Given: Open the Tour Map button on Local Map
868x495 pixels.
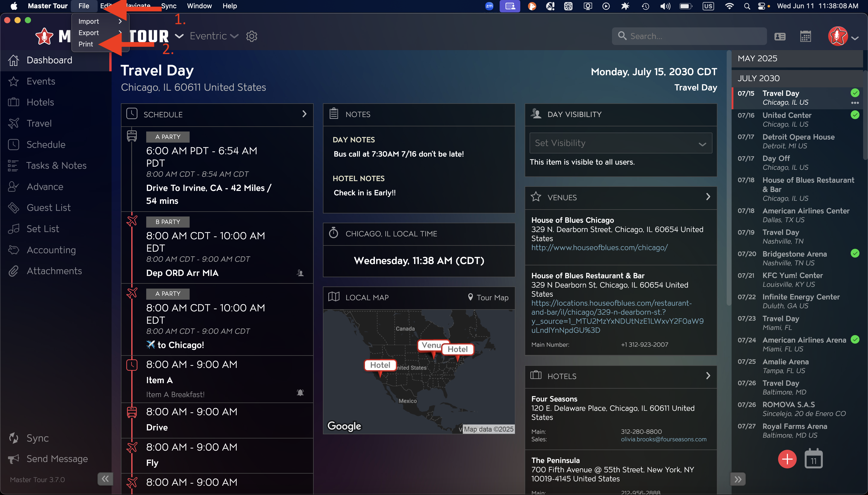Looking at the screenshot, I should click(x=488, y=297).
